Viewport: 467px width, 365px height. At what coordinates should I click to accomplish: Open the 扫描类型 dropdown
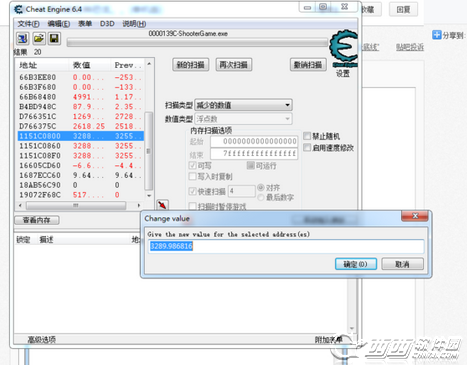tap(243, 105)
